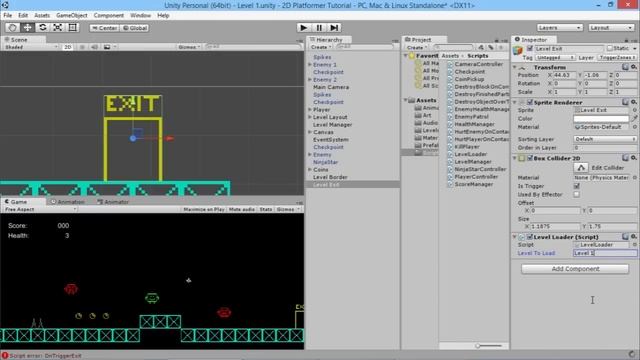This screenshot has width=640, height=360.
Task: Switch to the Animator tab
Action: click(x=113, y=202)
